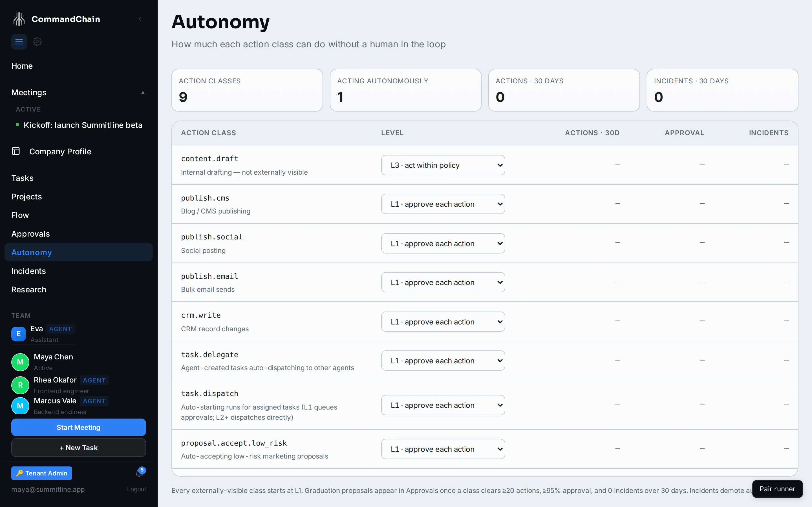
Task: Open the Incidents menu item
Action: pos(28,271)
